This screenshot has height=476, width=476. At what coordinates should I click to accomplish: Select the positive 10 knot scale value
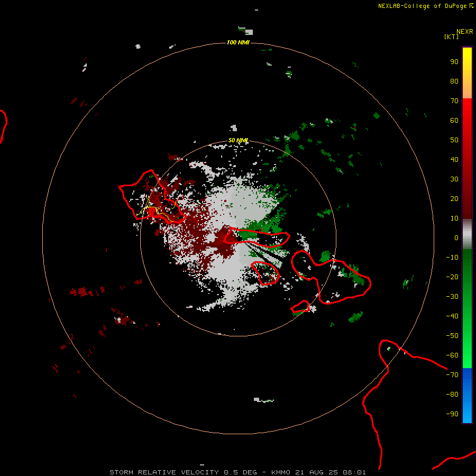coord(454,218)
